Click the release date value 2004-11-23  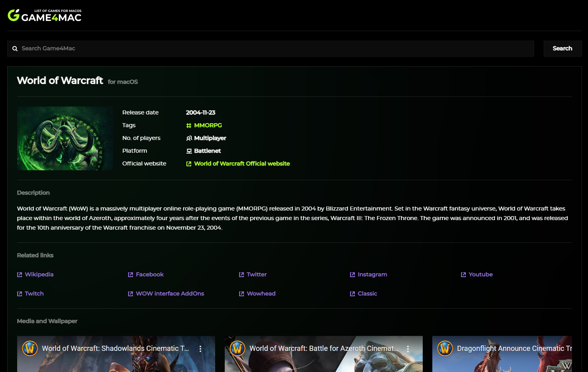pos(200,112)
